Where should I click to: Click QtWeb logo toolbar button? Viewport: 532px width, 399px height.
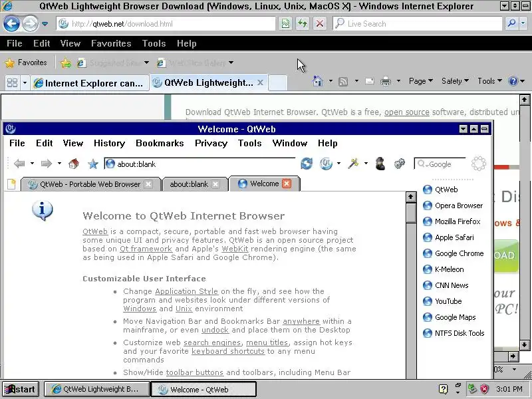pyautogui.click(x=326, y=164)
